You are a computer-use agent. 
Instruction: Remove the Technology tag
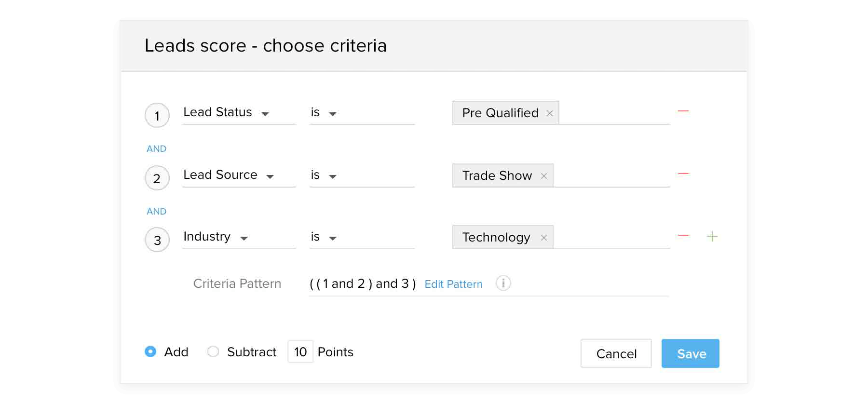point(543,238)
